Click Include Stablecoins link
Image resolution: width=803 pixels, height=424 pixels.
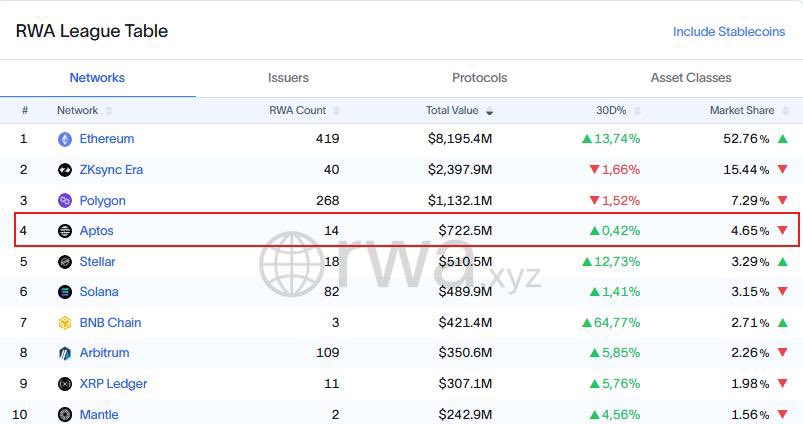coord(729,32)
